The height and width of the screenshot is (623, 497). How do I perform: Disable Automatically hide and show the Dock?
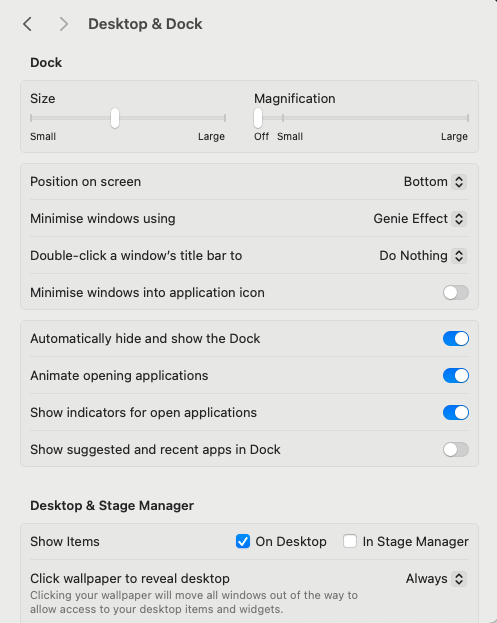456,339
